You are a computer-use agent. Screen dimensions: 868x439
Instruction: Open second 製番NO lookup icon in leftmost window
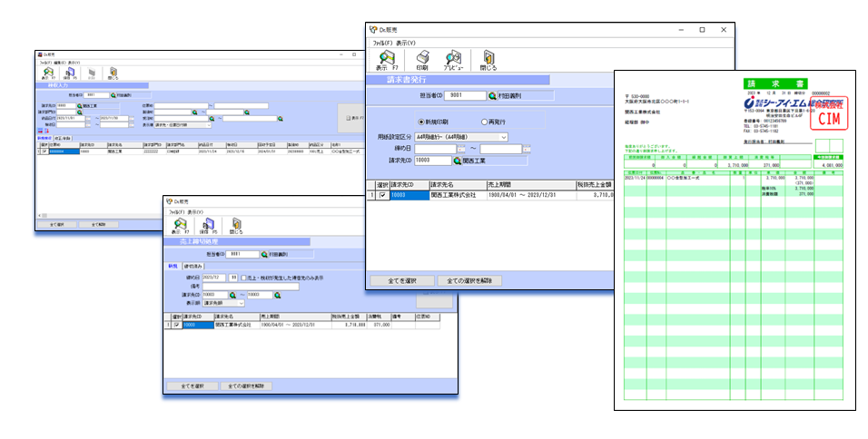click(247, 112)
